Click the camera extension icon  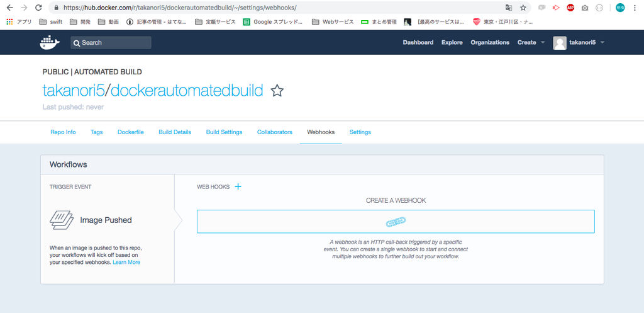[585, 8]
